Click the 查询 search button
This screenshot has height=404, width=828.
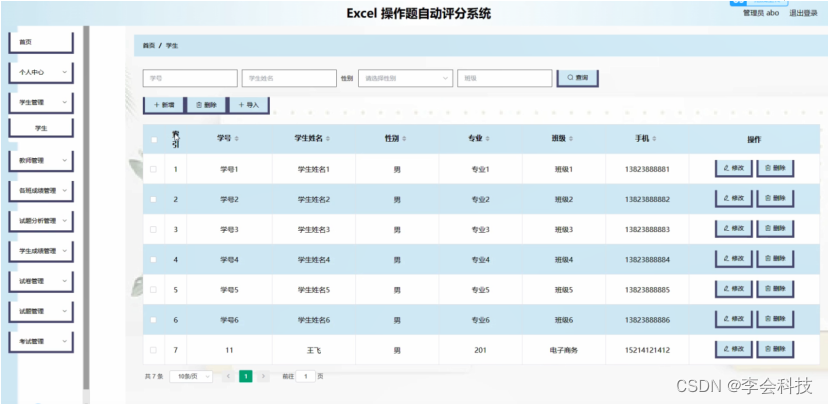[x=577, y=78]
